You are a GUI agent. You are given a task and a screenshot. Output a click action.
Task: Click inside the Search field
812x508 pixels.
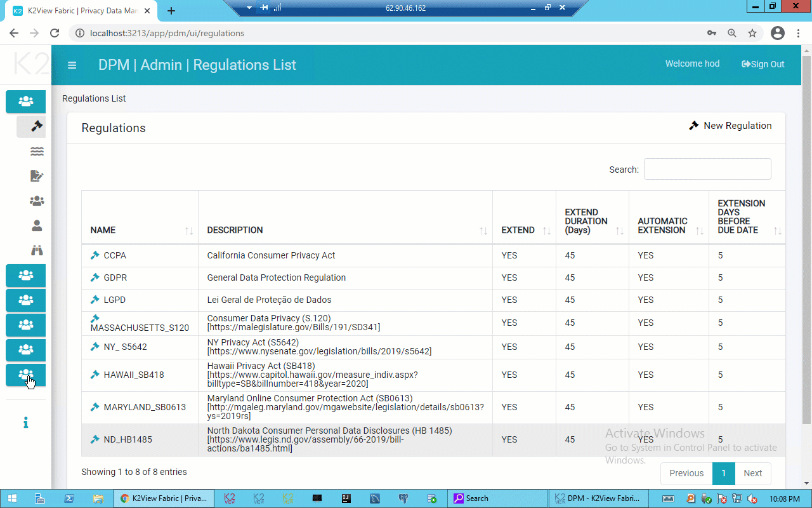coord(707,168)
